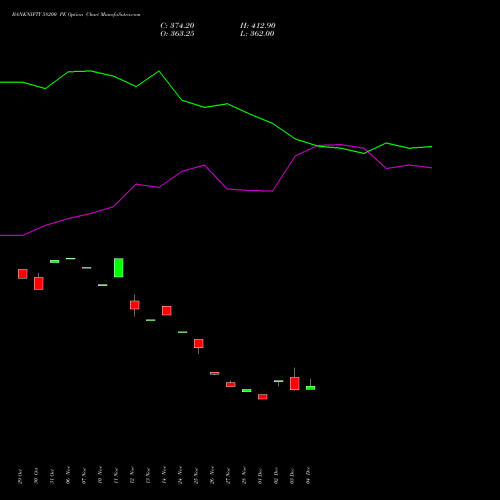Image resolution: width=500 pixels, height=500 pixels.
Task: Select the red candlestick above 29 Oct
Action: click(x=23, y=274)
